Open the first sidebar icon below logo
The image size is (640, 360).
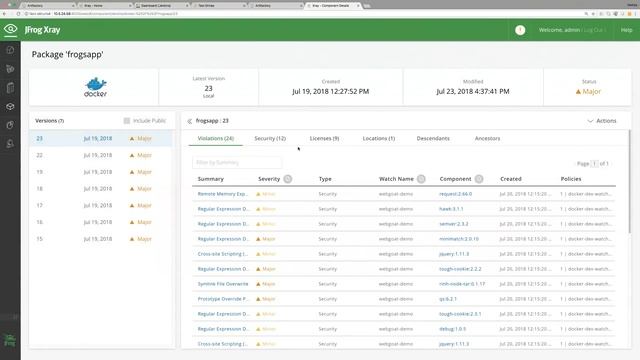(10, 50)
